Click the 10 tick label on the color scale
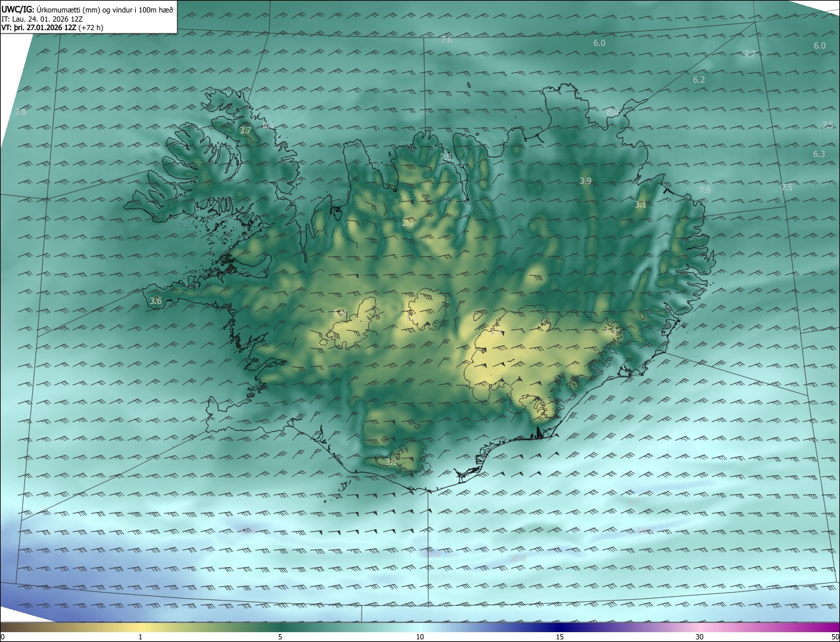This screenshot has height=642, width=840. 420,637
